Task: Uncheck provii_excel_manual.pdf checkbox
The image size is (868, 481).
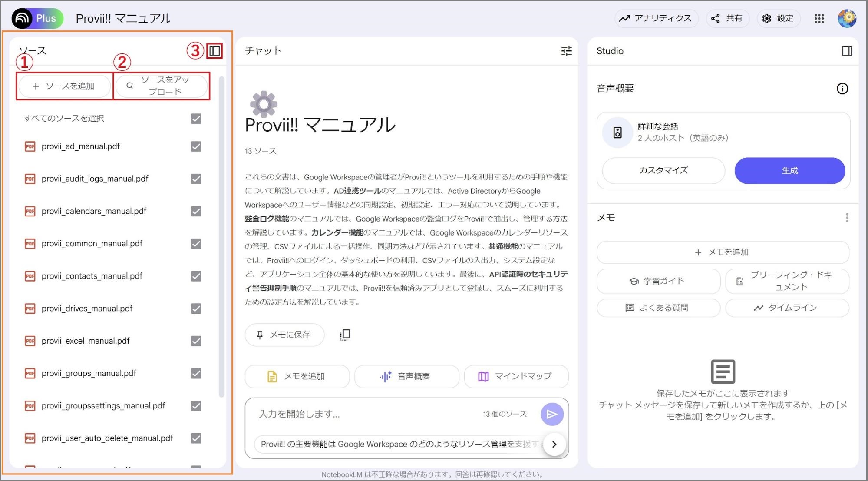Action: point(196,341)
